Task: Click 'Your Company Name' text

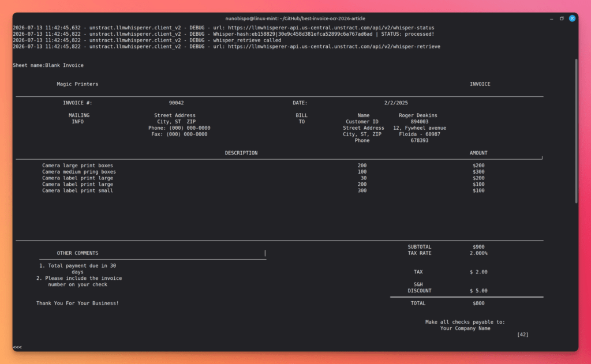Action: (465, 329)
